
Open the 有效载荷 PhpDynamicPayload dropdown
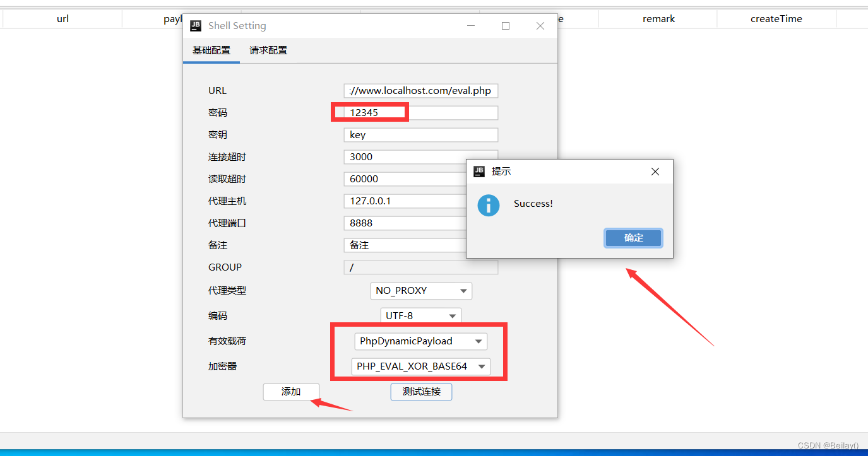coord(421,341)
